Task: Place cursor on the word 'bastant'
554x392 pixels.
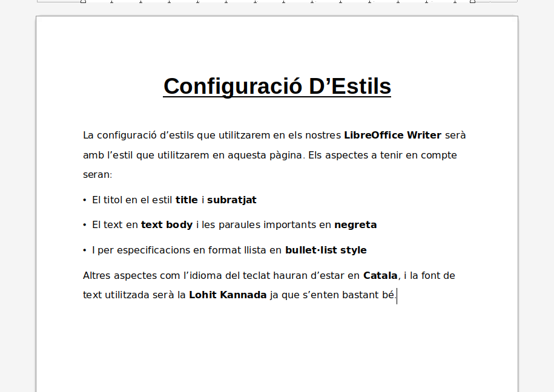Action: 360,295
